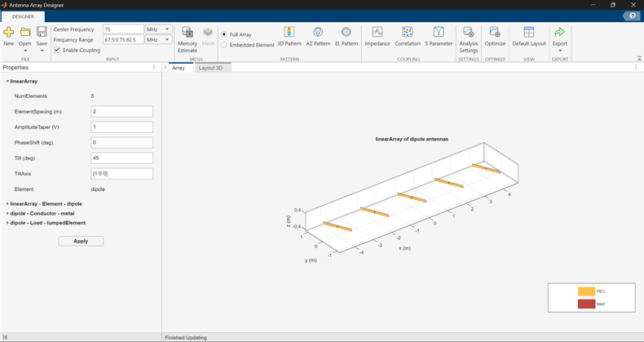Click the PEC yellow legend swatch
644x342 pixels.
586,291
